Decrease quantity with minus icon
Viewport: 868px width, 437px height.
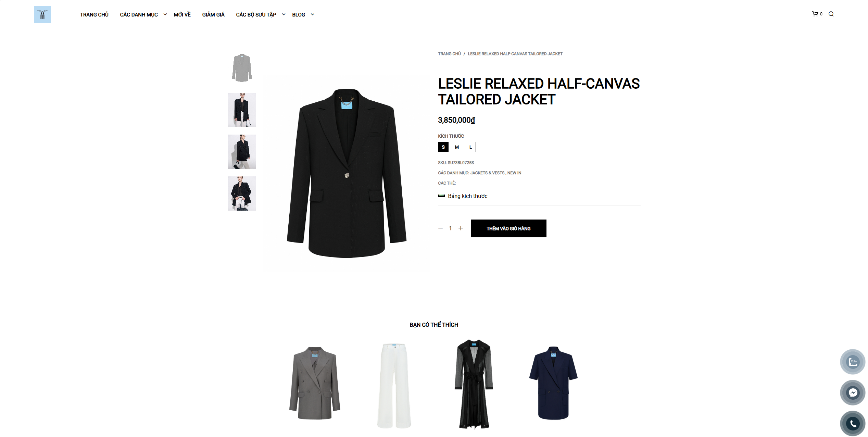[x=440, y=228]
